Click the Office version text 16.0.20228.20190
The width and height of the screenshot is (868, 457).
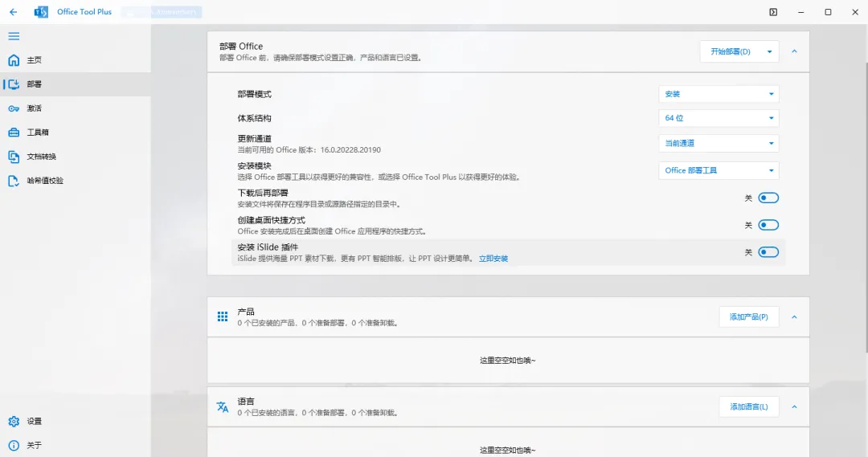[350, 150]
